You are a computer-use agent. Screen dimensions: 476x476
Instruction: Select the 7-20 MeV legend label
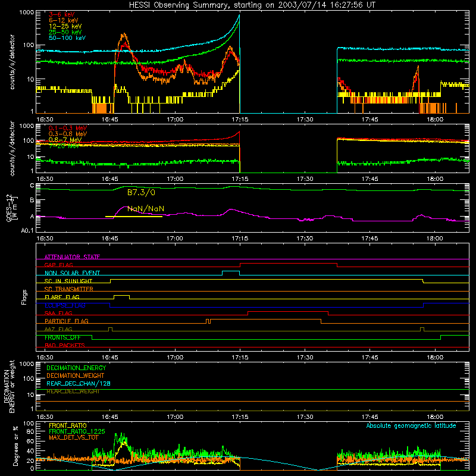(x=64, y=146)
